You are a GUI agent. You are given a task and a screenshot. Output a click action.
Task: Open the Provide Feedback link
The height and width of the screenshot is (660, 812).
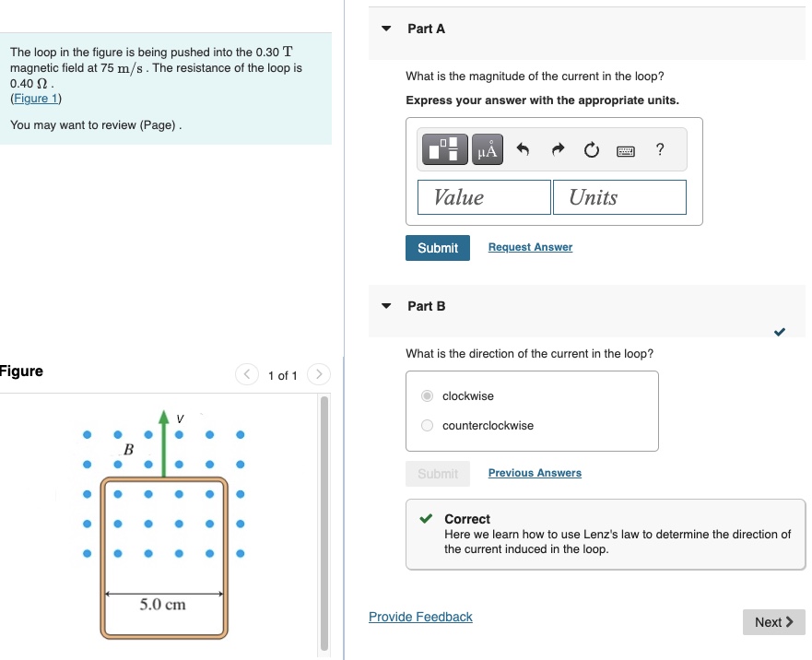tap(420, 616)
